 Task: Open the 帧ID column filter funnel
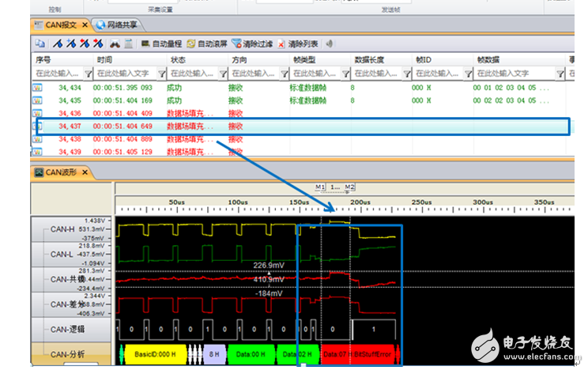[x=468, y=74]
